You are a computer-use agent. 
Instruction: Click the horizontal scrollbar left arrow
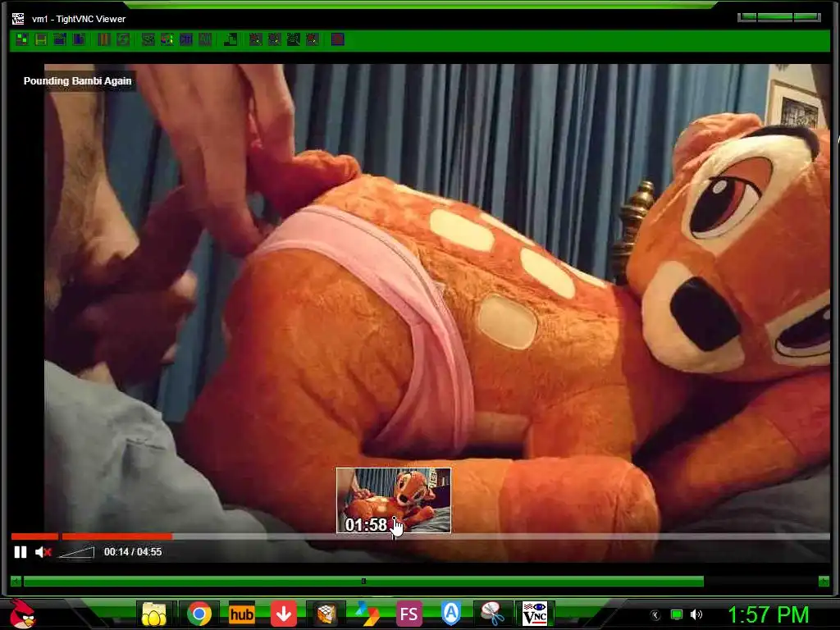point(16,582)
